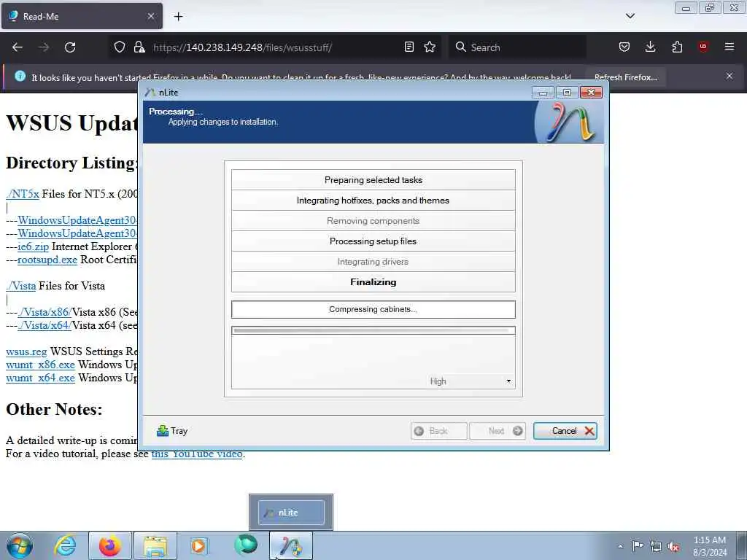Download wumt_x64.exe link
This screenshot has width=747, height=560.
(x=40, y=378)
